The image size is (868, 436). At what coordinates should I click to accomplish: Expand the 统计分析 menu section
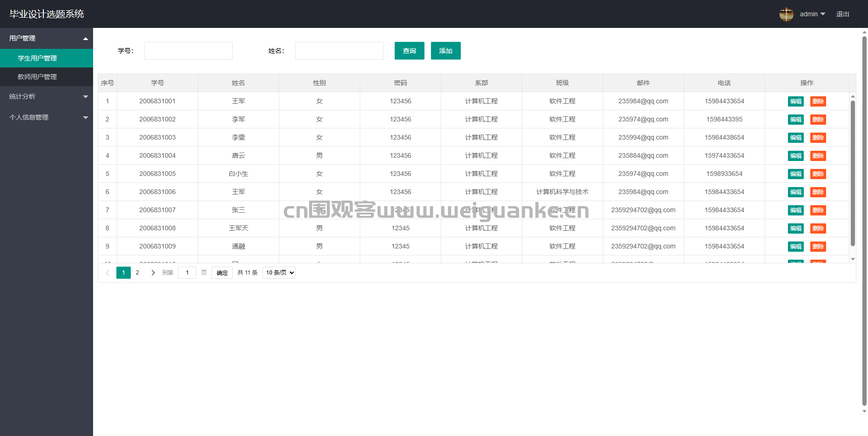pos(47,96)
